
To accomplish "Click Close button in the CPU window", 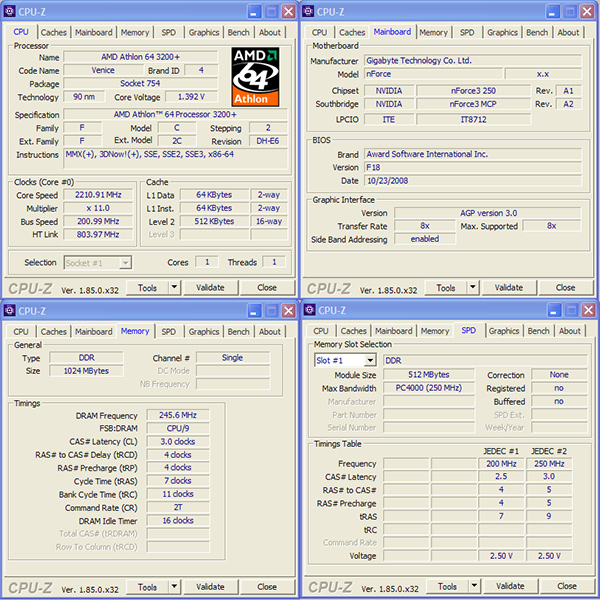I will 267,287.
